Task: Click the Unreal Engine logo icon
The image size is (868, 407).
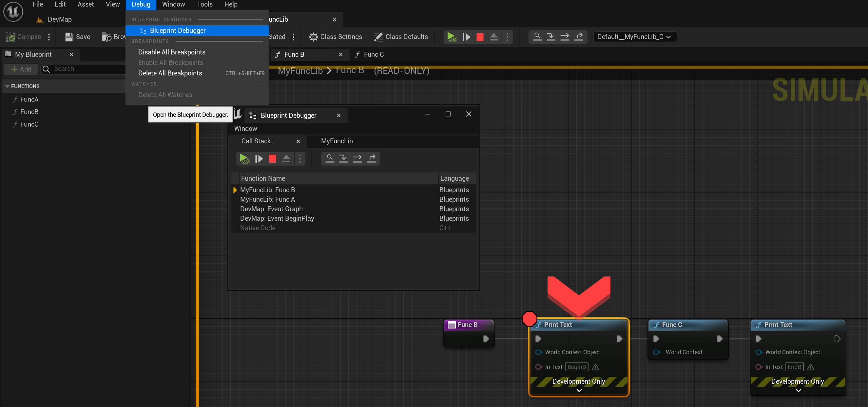Action: point(13,12)
